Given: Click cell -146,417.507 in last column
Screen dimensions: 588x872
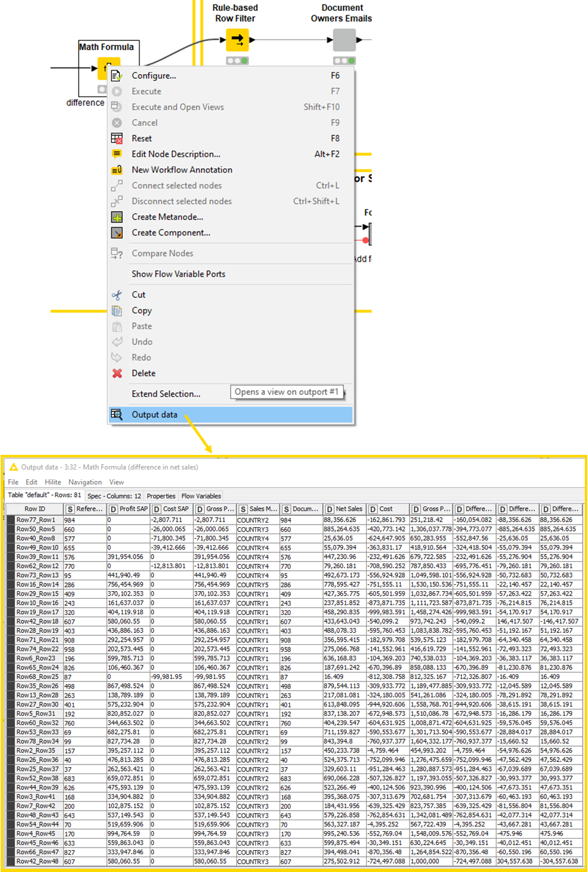Looking at the screenshot, I should tap(560, 621).
